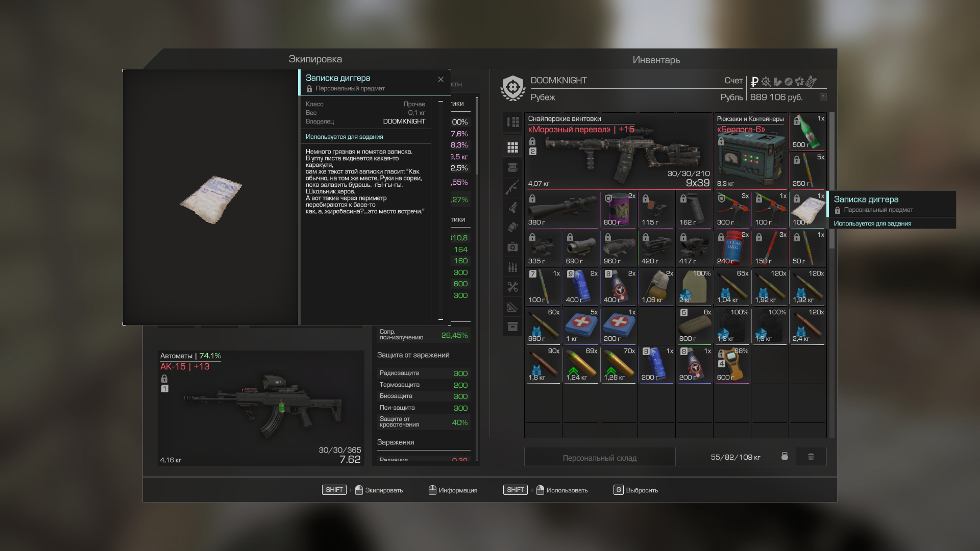Screen dimensions: 980x551
Task: Click the Радиозащита 300 stat row
Action: click(x=424, y=373)
